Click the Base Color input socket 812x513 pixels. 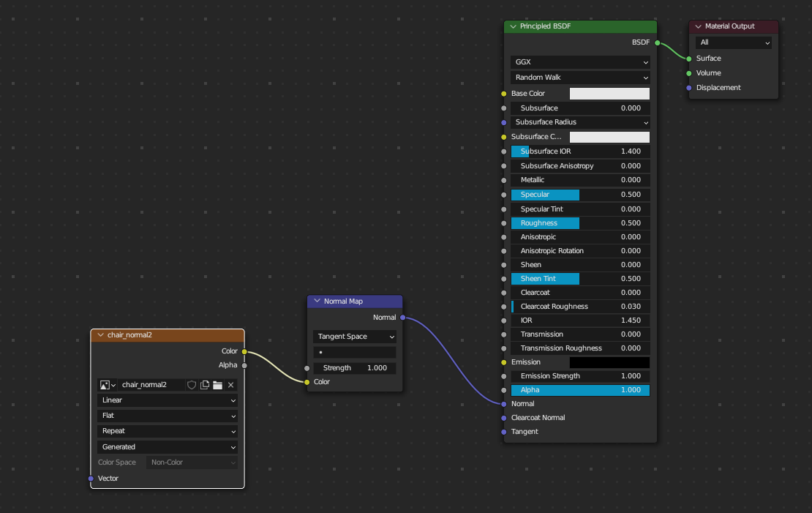click(x=504, y=94)
